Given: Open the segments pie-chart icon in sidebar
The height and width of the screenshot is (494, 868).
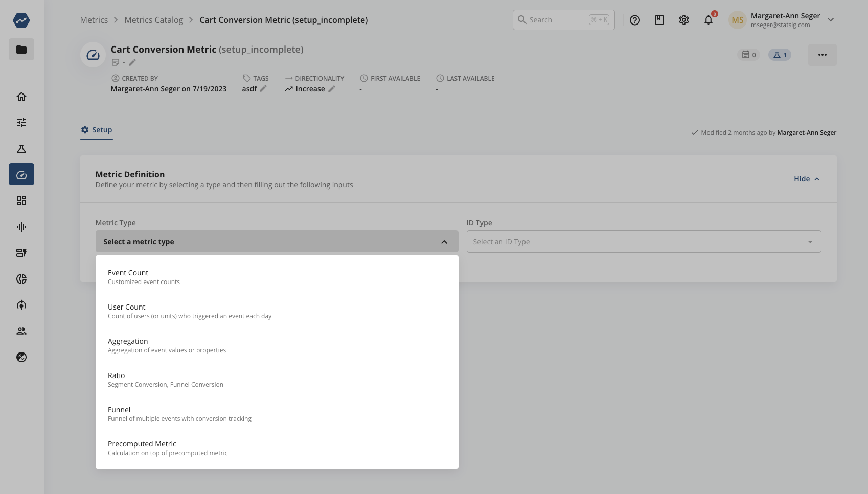Looking at the screenshot, I should coord(21,279).
